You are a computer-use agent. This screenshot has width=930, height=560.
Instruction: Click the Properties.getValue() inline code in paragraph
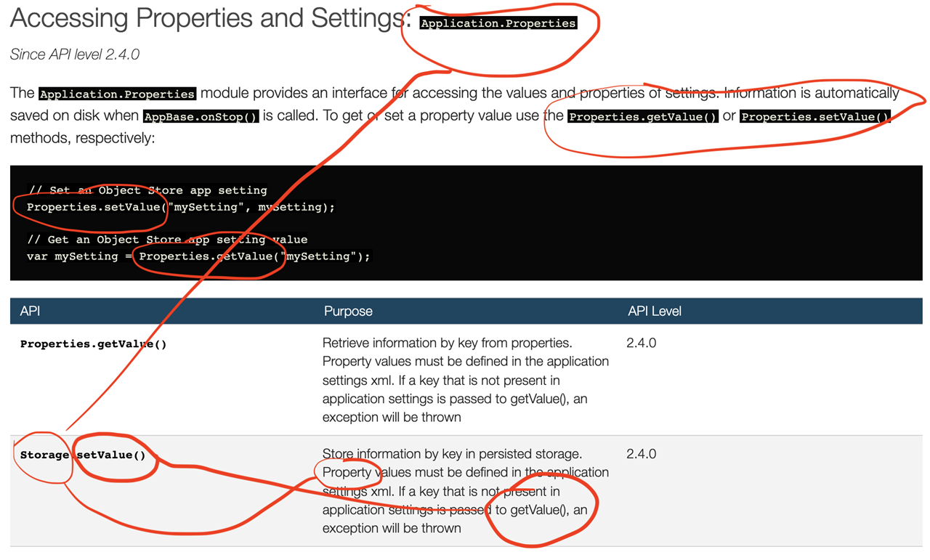point(643,116)
